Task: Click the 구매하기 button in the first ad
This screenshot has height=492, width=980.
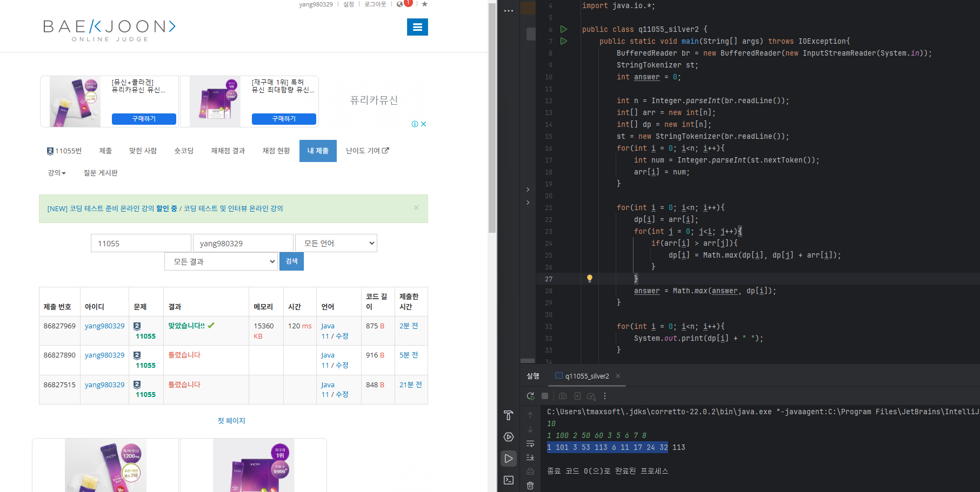Action: (144, 119)
